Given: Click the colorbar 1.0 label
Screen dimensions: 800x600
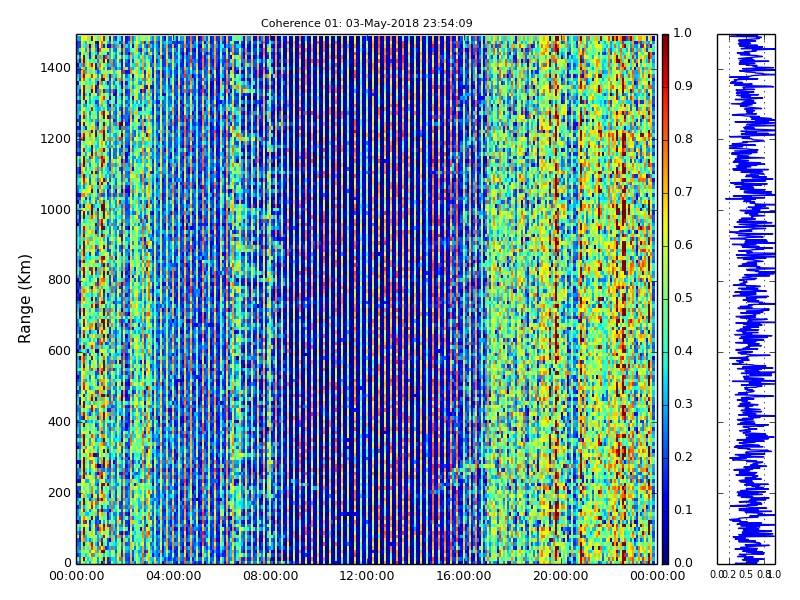Looking at the screenshot, I should (683, 33).
